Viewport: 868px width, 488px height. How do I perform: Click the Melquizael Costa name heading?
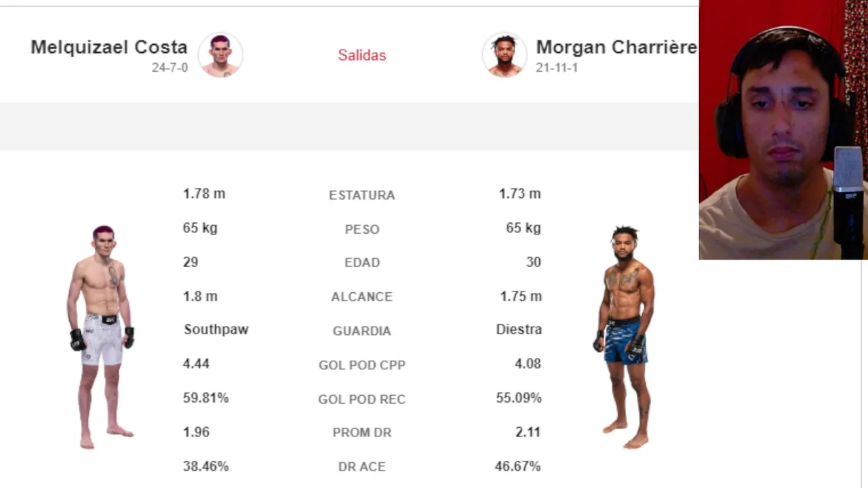[108, 47]
